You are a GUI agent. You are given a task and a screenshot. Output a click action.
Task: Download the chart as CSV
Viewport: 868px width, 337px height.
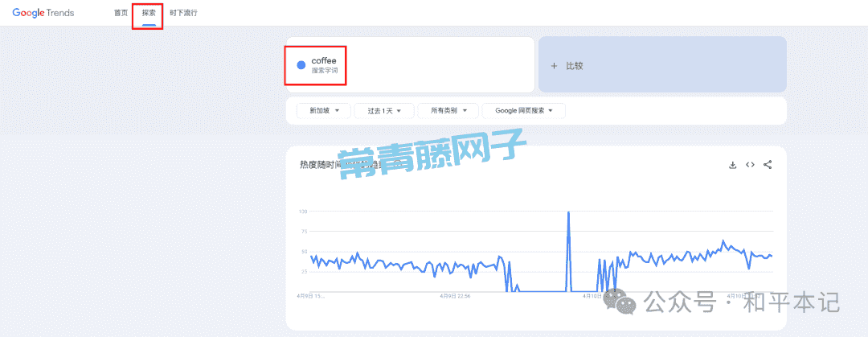[x=732, y=165]
